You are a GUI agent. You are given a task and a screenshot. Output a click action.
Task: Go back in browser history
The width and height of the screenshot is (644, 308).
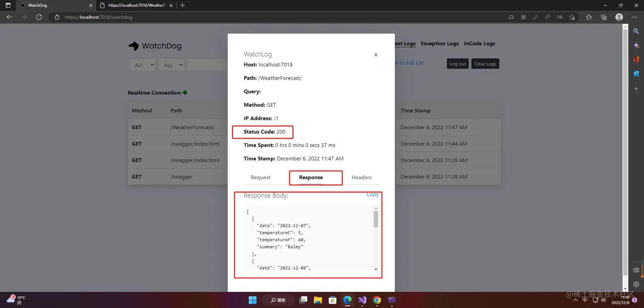(x=9, y=17)
